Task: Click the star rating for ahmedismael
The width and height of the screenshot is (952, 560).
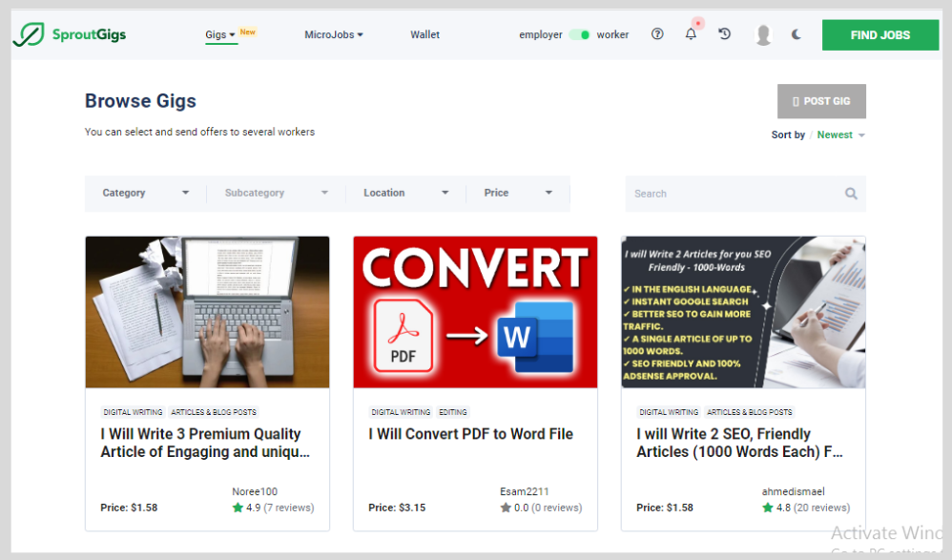Action: (768, 508)
